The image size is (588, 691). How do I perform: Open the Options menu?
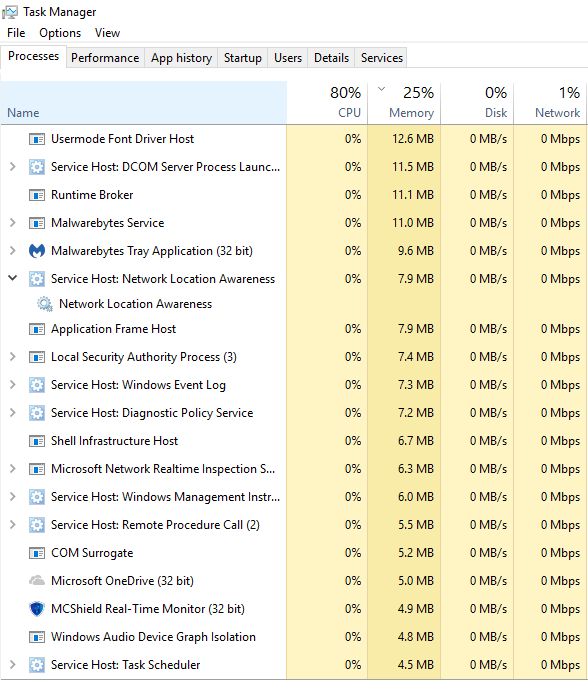pyautogui.click(x=60, y=33)
